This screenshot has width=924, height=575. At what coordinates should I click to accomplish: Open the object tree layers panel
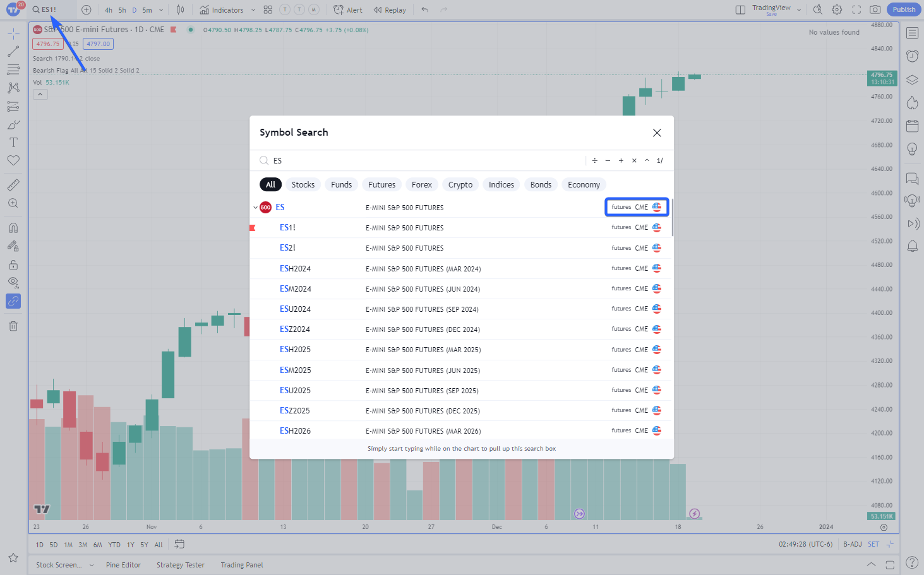click(x=912, y=80)
